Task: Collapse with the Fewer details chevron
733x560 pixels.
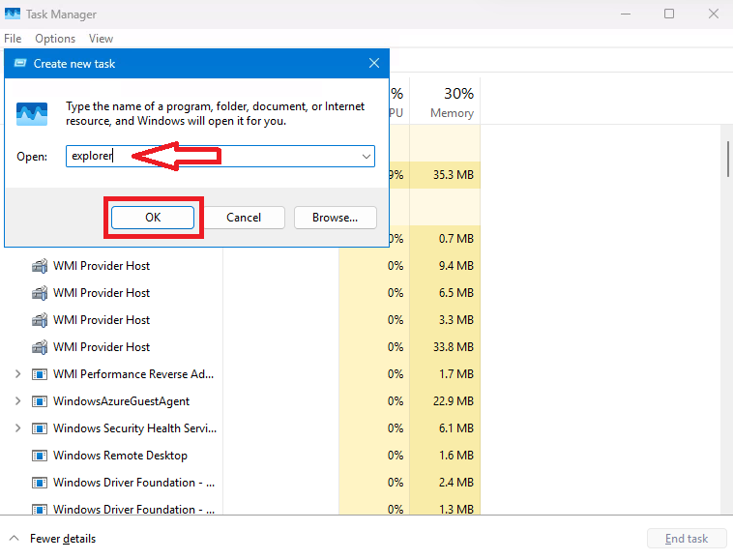Action: coord(15,539)
